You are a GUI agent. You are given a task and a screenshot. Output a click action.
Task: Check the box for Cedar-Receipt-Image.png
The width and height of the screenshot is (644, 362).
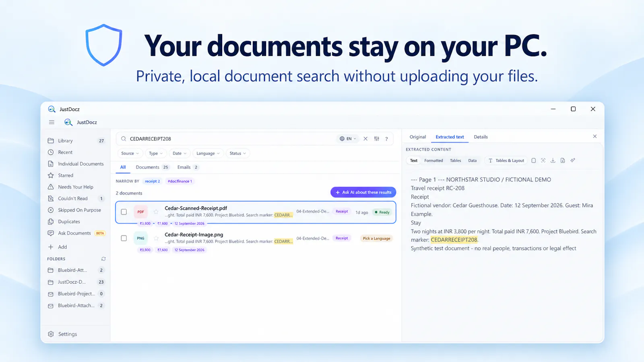point(124,238)
